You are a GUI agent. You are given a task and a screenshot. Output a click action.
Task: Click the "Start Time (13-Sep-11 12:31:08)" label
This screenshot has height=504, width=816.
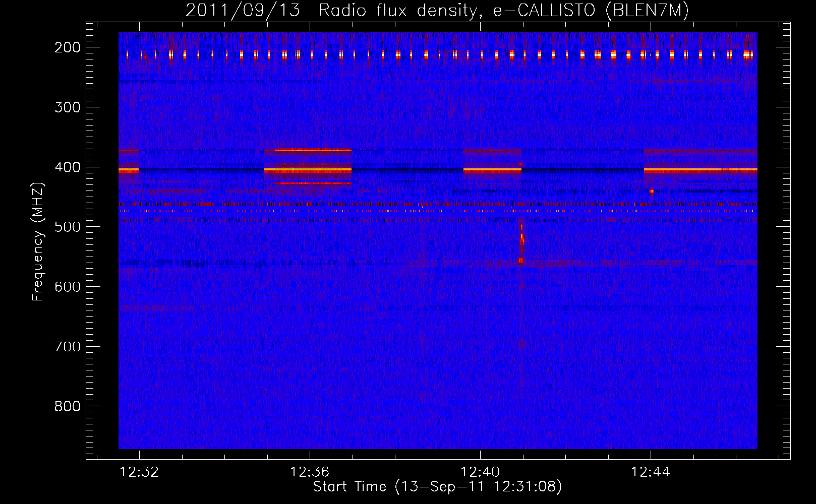click(x=437, y=487)
